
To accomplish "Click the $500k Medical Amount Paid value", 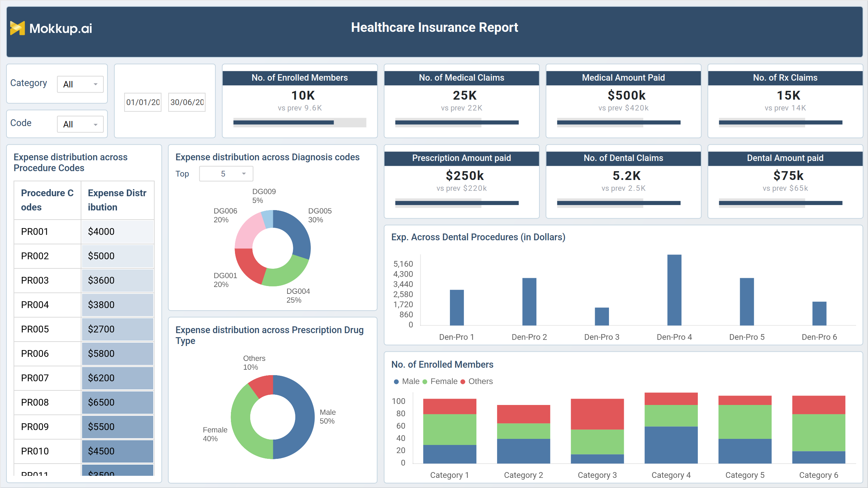I will [627, 96].
